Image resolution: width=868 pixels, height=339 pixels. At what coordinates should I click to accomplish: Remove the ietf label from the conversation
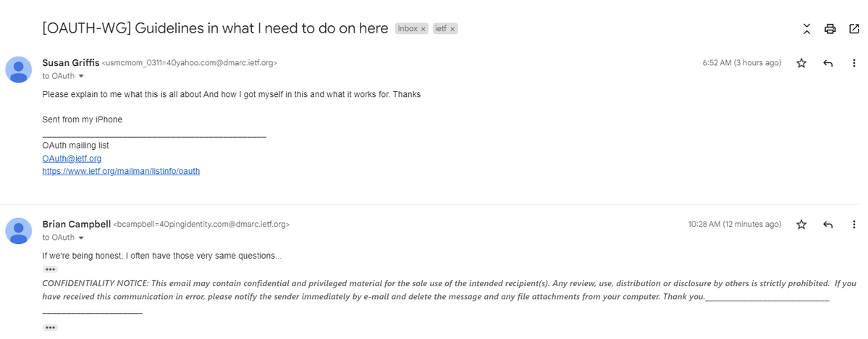coord(452,29)
